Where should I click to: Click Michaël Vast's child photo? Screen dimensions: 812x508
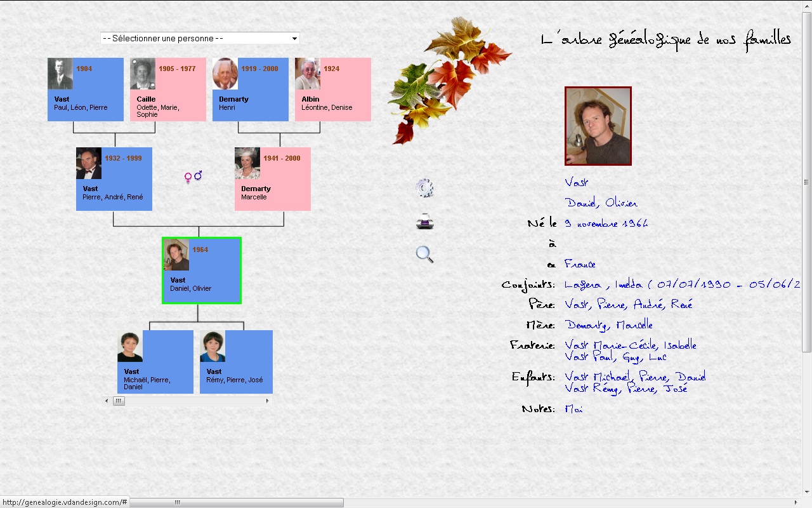(130, 347)
